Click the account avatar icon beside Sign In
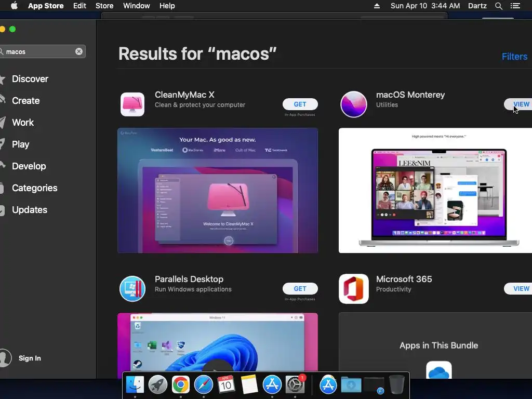 5,358
